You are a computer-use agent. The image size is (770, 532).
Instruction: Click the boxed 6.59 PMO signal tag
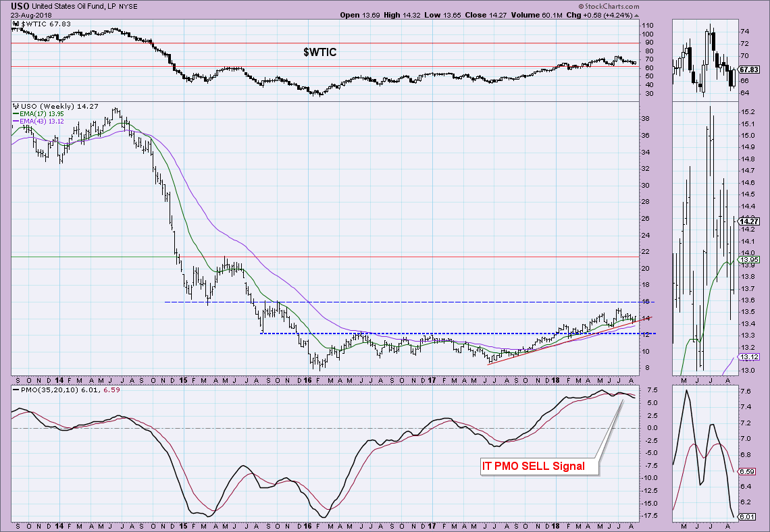tap(748, 471)
